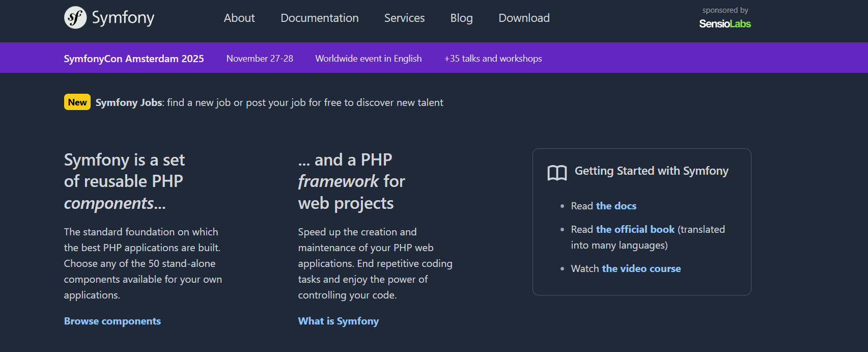868x352 pixels.
Task: Click the Symfony wordmark text in the header
Action: pyautogui.click(x=123, y=18)
